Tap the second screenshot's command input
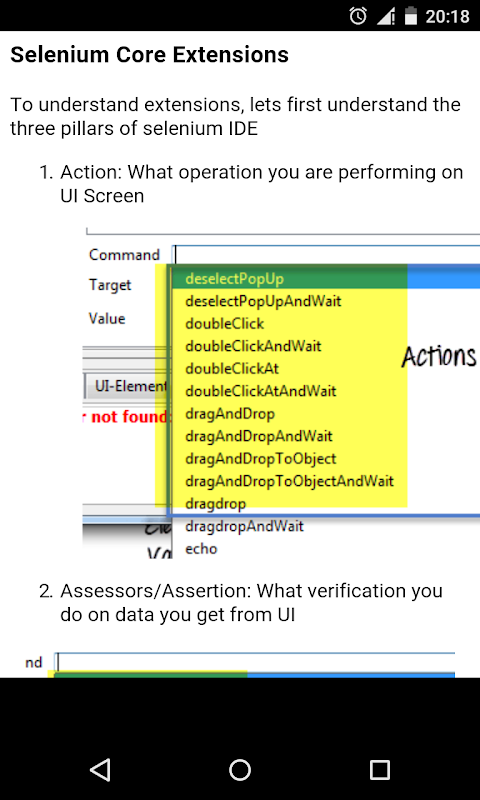This screenshot has width=480, height=800. 255,662
